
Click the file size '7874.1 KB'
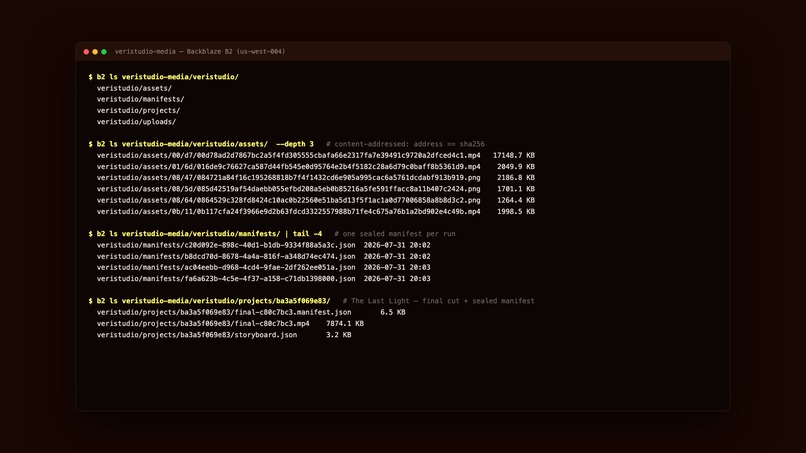pos(345,323)
